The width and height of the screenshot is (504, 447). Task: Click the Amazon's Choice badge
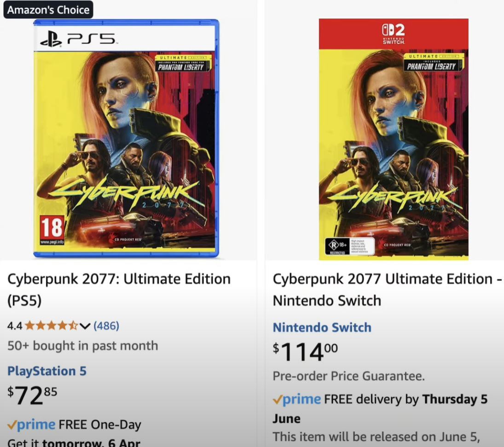(48, 10)
